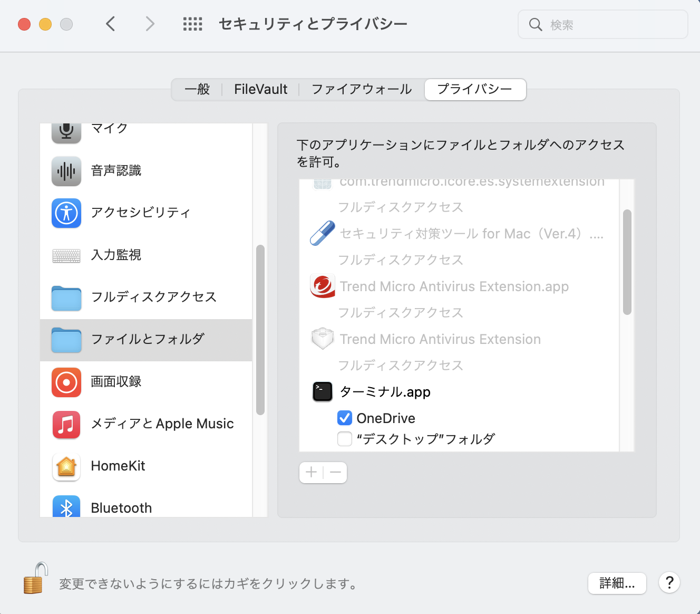This screenshot has height=614, width=700.
Task: Click the セキュリティ対策ツール for Mac pill icon
Action: pyautogui.click(x=323, y=233)
